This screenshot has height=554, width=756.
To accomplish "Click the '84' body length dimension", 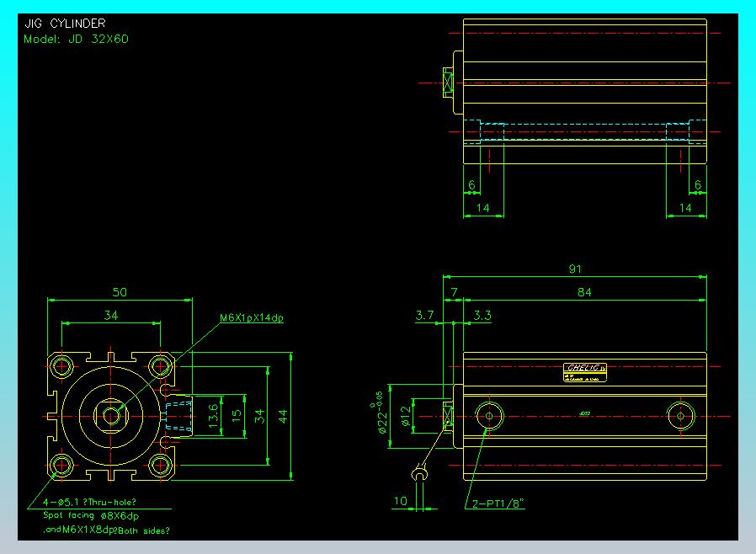I will (584, 292).
